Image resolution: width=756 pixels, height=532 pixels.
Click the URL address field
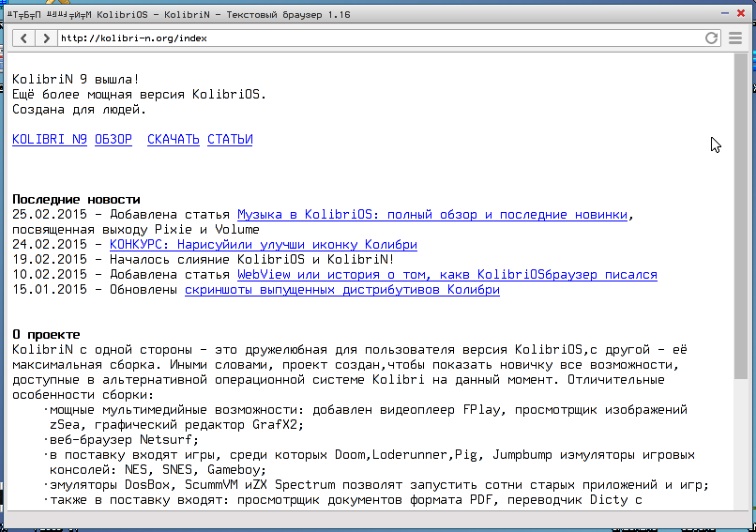click(375, 38)
